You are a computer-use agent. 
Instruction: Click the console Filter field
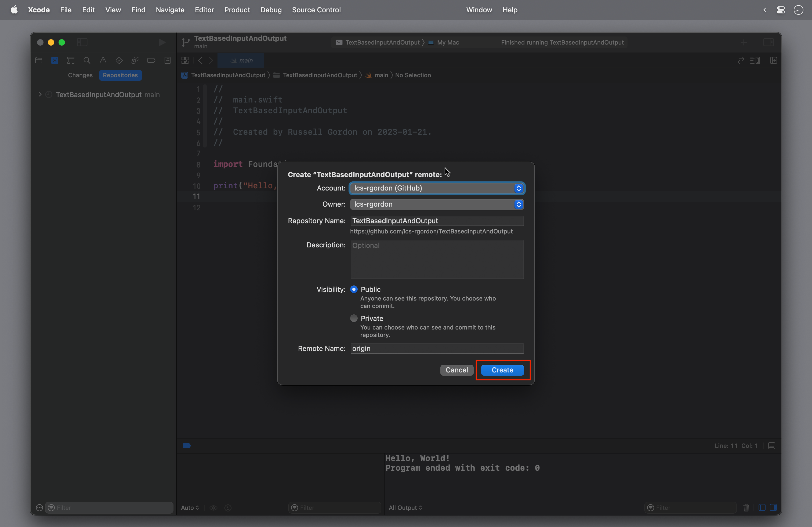[x=691, y=508]
